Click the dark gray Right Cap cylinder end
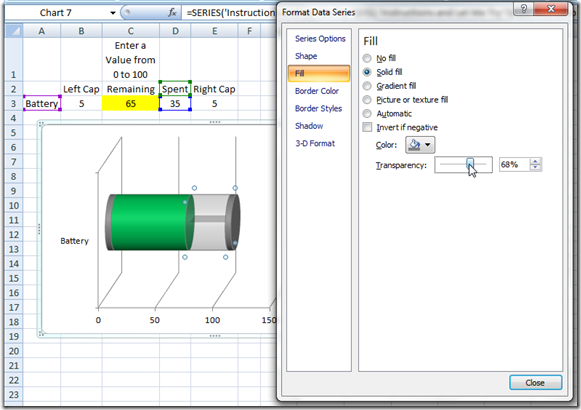 233,222
